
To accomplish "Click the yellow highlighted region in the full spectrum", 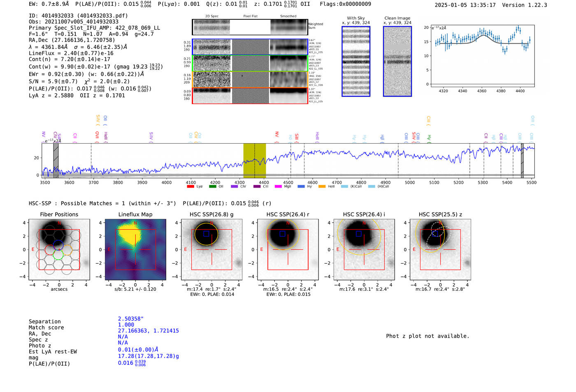I will click(255, 160).
